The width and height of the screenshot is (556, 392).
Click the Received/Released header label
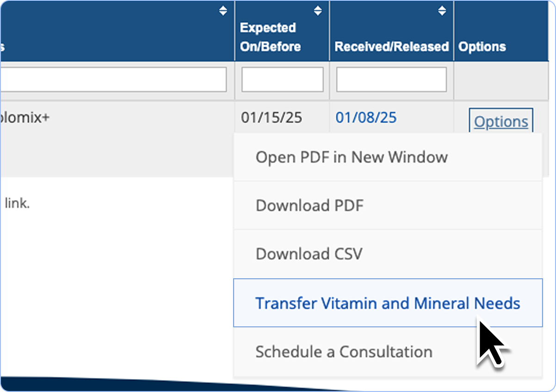391,47
